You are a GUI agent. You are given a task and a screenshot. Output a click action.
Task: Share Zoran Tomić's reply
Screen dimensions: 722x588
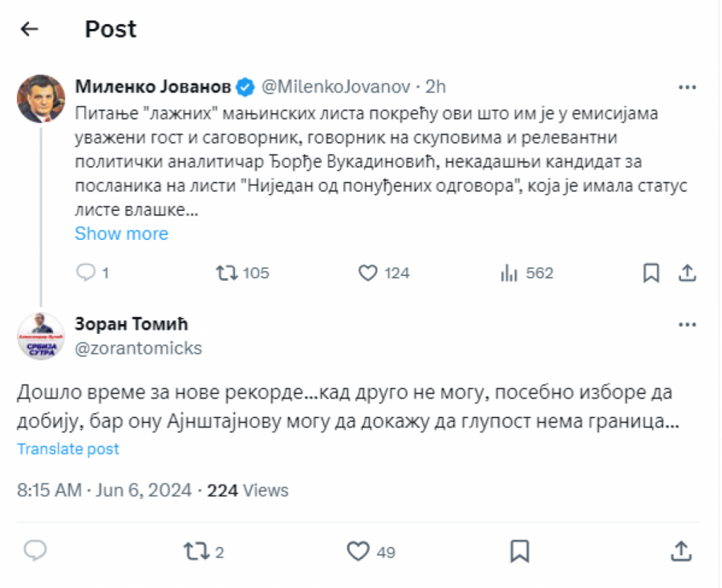(x=680, y=551)
